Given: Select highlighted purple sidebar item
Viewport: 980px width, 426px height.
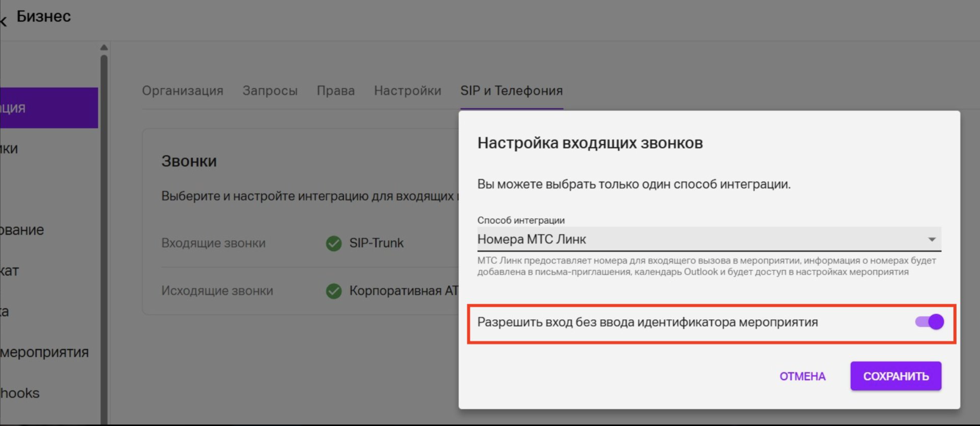Looking at the screenshot, I should click(x=49, y=108).
